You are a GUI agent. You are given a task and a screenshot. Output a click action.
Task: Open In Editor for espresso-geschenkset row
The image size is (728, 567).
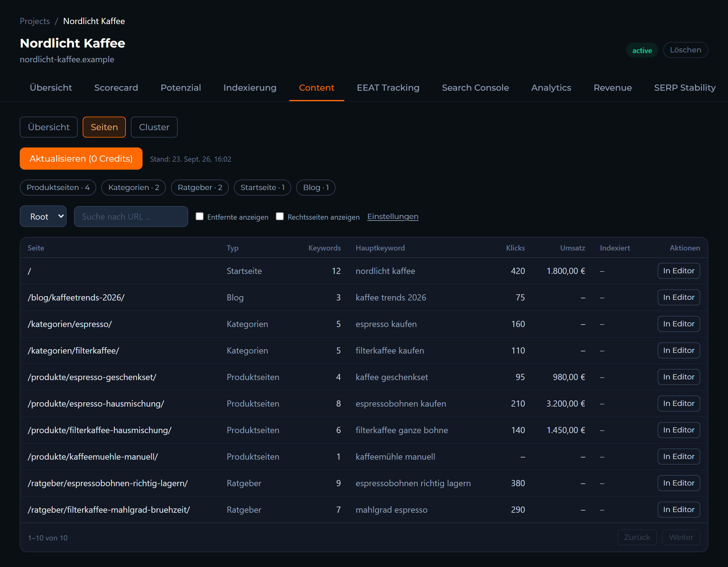coord(679,377)
